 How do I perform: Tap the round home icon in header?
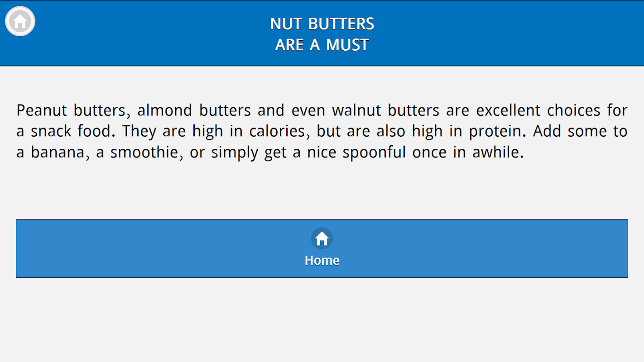pos(20,21)
